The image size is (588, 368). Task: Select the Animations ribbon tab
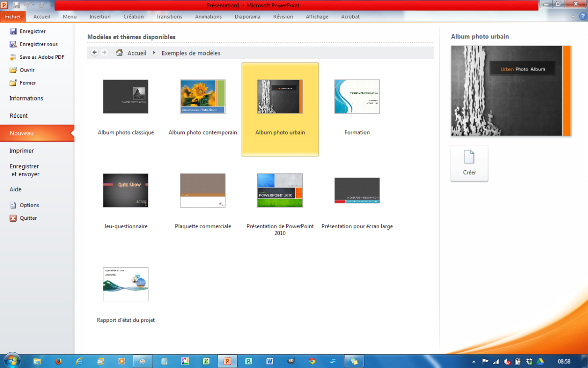tap(208, 17)
